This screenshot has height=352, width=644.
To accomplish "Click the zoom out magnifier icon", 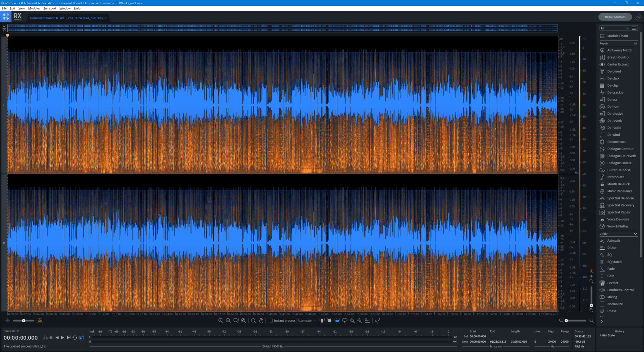I will (228, 321).
